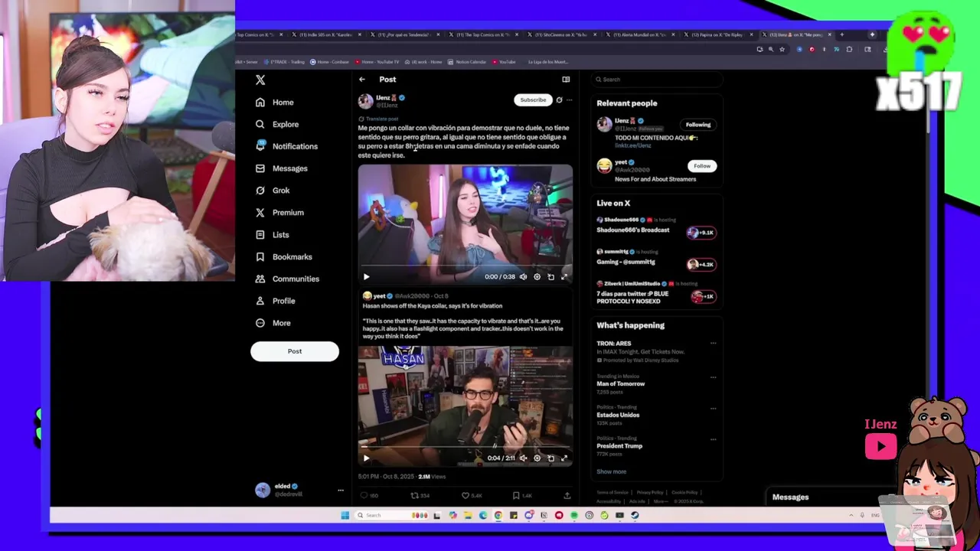Open settings gear on Hasan video
The width and height of the screenshot is (980, 551).
click(537, 458)
